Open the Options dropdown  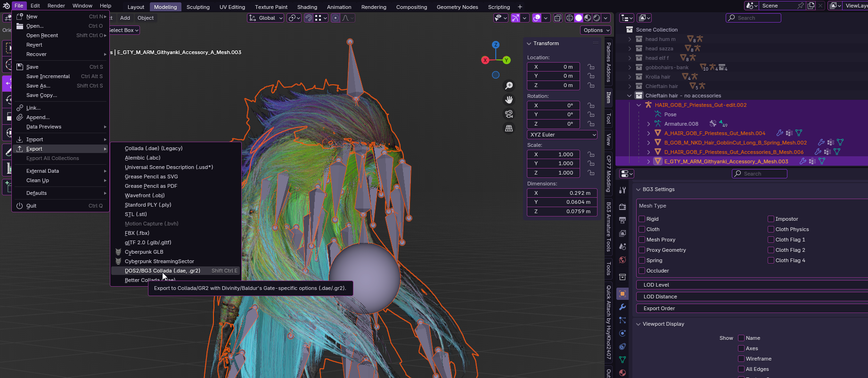(x=596, y=30)
